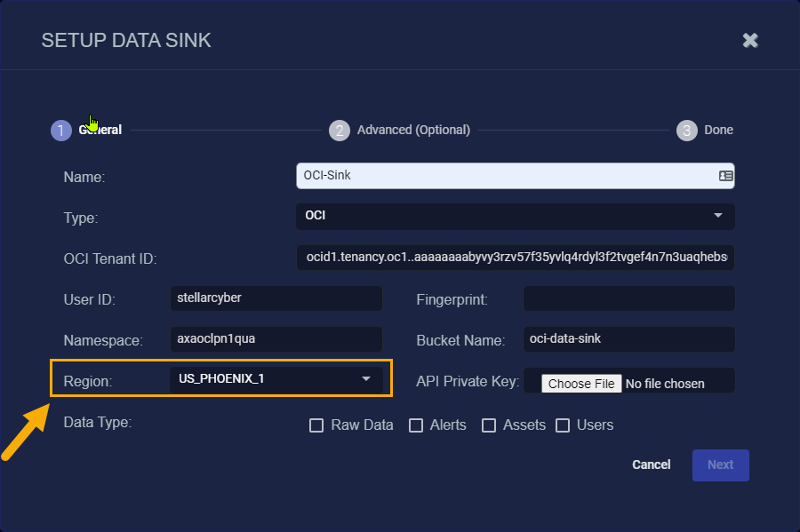Close the Setup Data Sink dialog
Viewport: 800px width, 532px height.
click(750, 40)
